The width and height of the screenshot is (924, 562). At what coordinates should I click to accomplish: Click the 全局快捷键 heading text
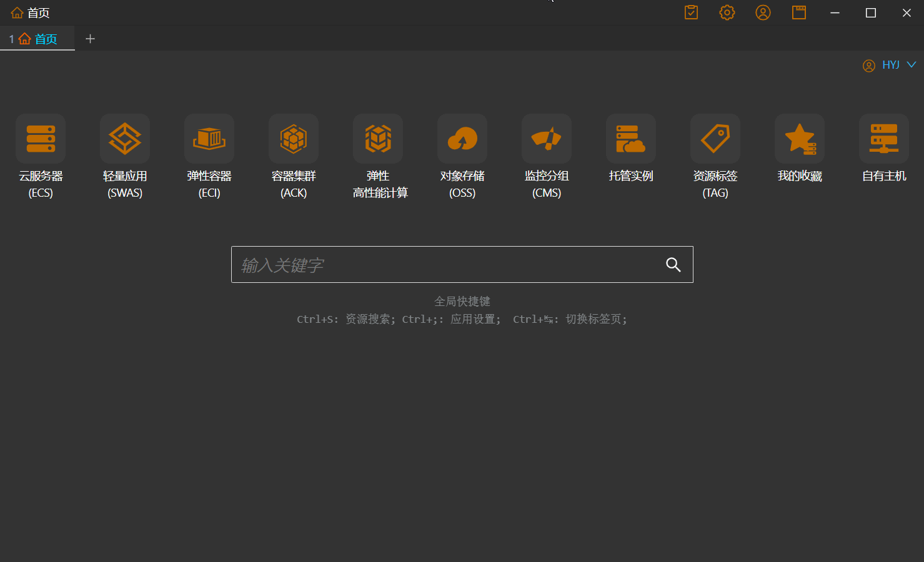click(462, 302)
